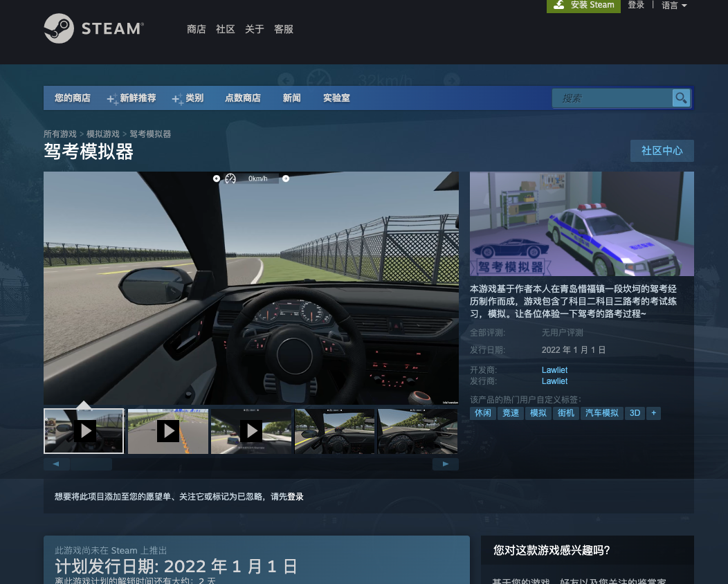This screenshot has width=728, height=584.
Task: Click the left arrow under the thumbnails
Action: pyautogui.click(x=56, y=464)
